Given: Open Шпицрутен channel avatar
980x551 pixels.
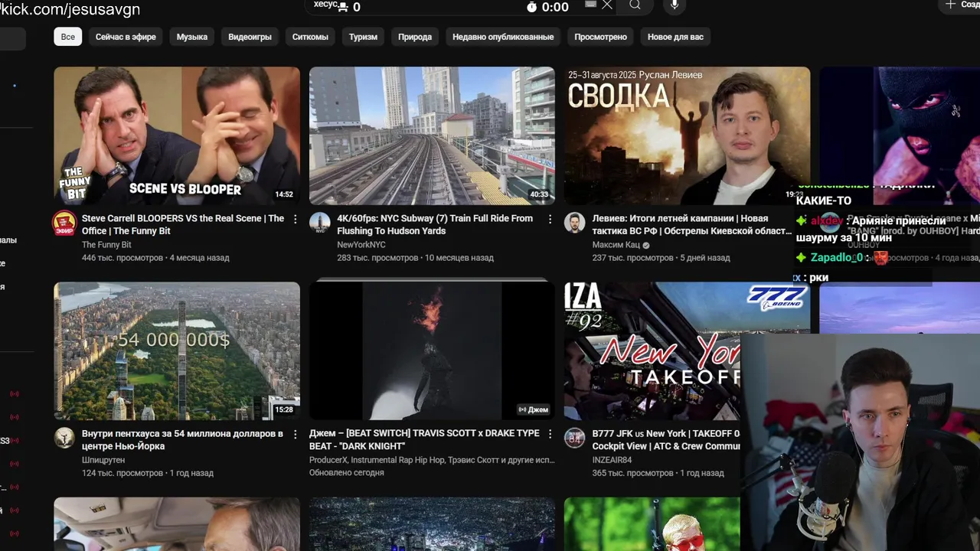Looking at the screenshot, I should [64, 439].
